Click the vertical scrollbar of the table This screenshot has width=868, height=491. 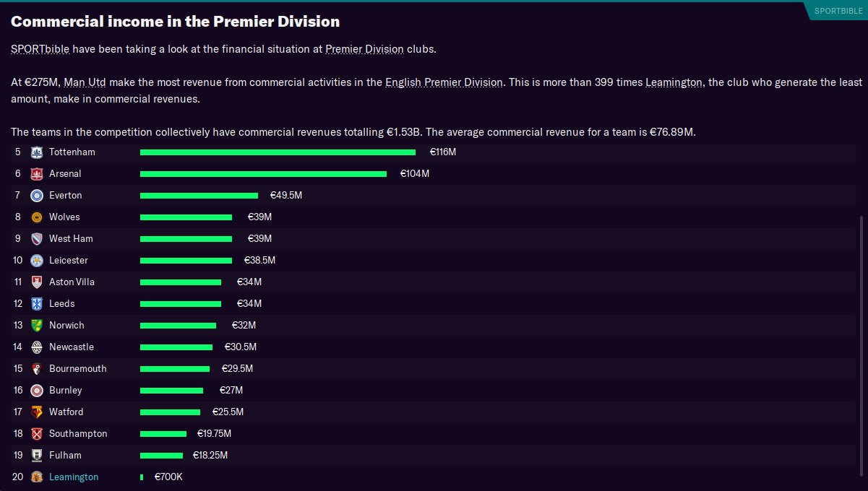tap(860, 347)
